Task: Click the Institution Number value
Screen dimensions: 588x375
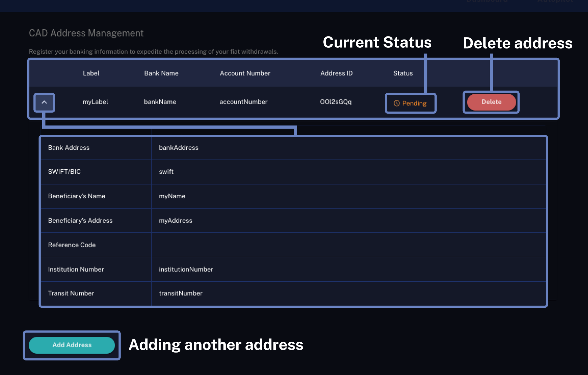Action: (186, 269)
